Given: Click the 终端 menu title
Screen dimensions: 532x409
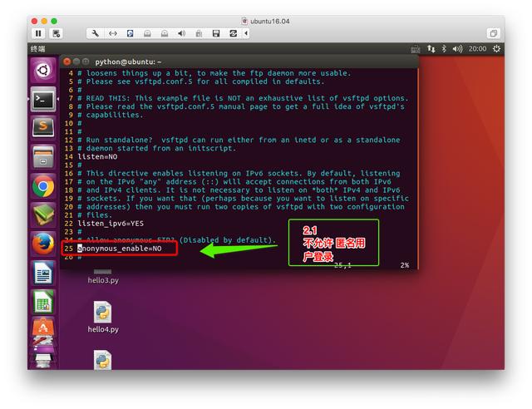Looking at the screenshot, I should [x=37, y=49].
